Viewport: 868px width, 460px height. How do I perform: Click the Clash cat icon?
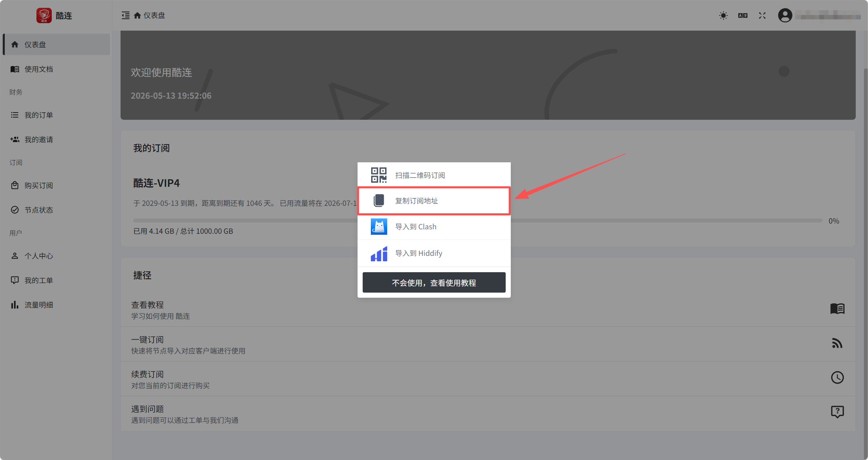point(379,227)
